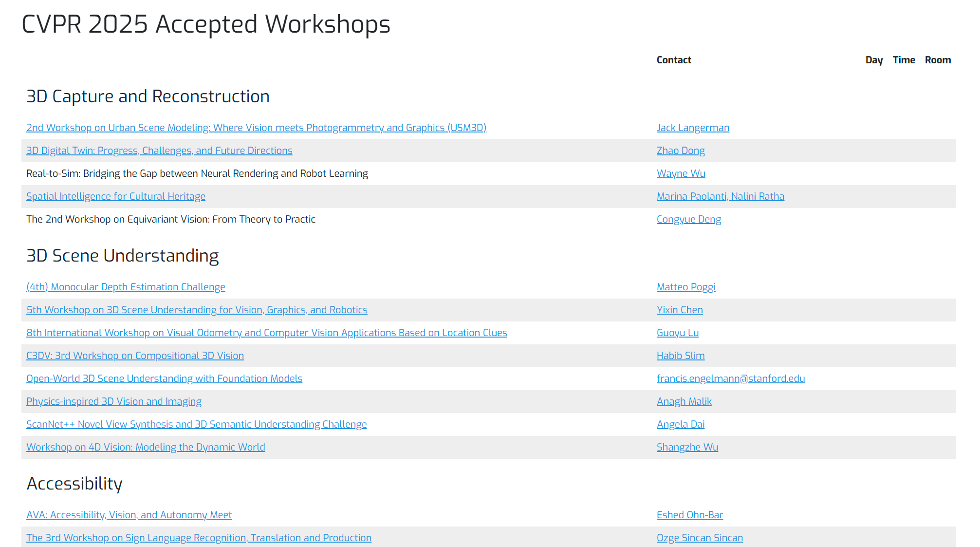Open Angela Dai's contact link
980x547 pixels.
[681, 424]
